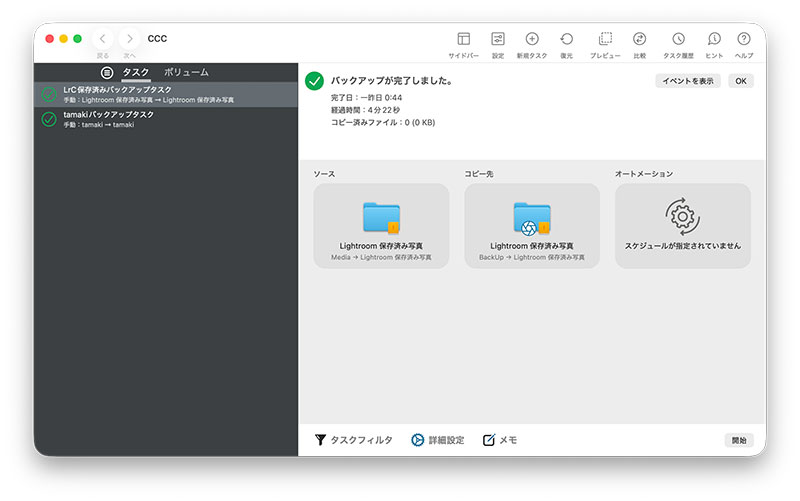Open the ソース folder selector
This screenshot has width=800, height=501.
coord(381,226)
